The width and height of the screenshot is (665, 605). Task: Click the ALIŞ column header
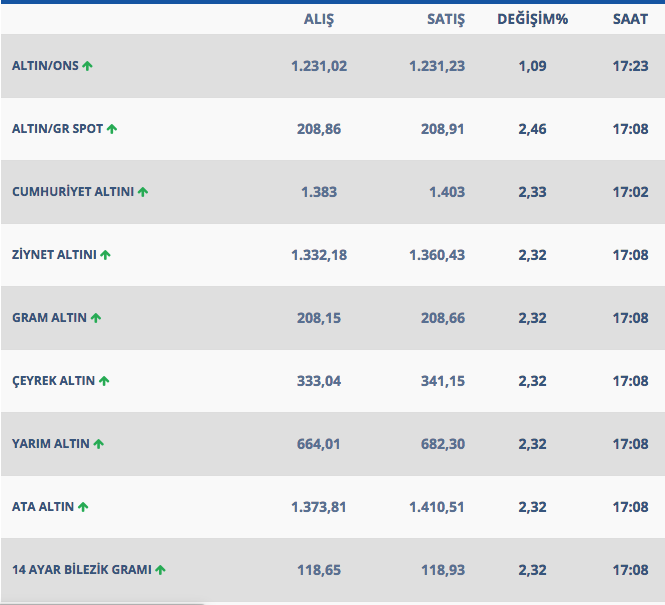click(319, 19)
